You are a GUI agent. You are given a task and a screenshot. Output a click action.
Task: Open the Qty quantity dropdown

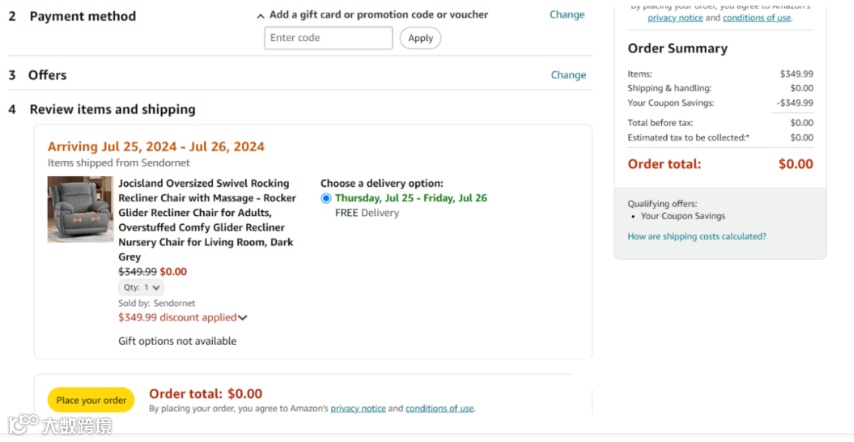[141, 287]
